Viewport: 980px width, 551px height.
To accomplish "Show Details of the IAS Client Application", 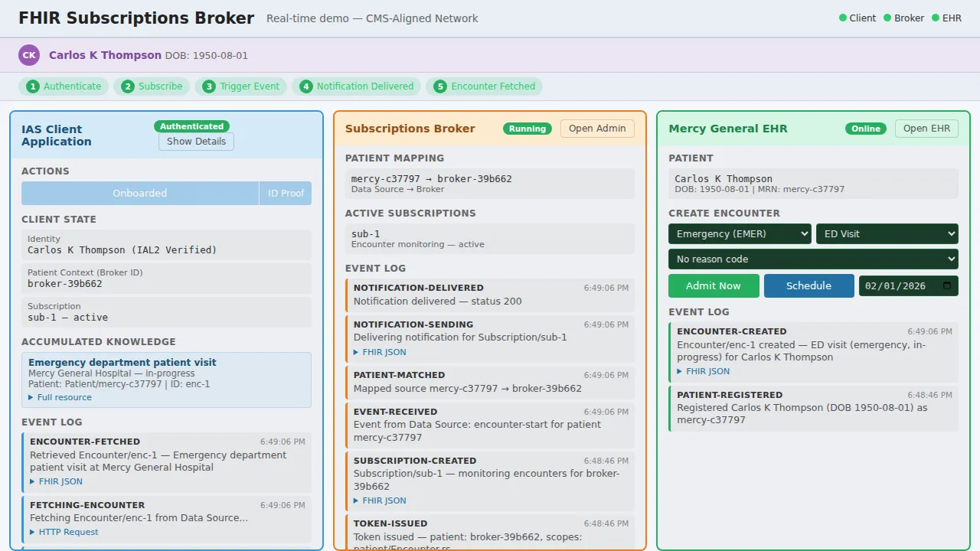I will 196,142.
